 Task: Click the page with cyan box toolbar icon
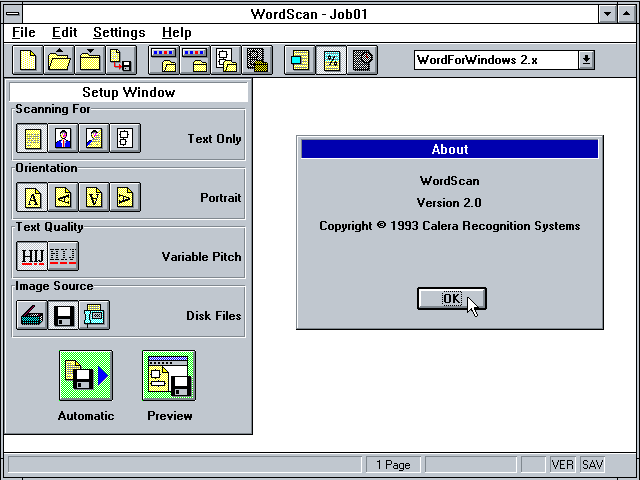[300, 60]
